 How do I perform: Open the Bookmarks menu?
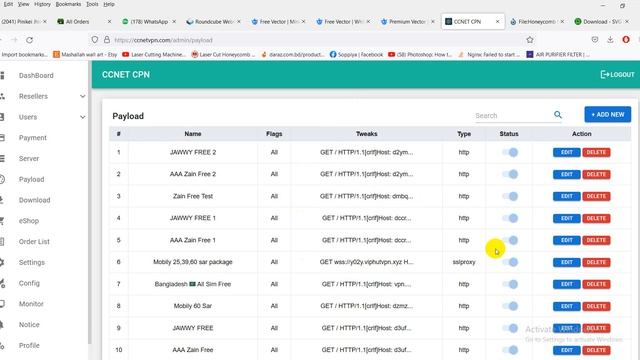point(68,4)
